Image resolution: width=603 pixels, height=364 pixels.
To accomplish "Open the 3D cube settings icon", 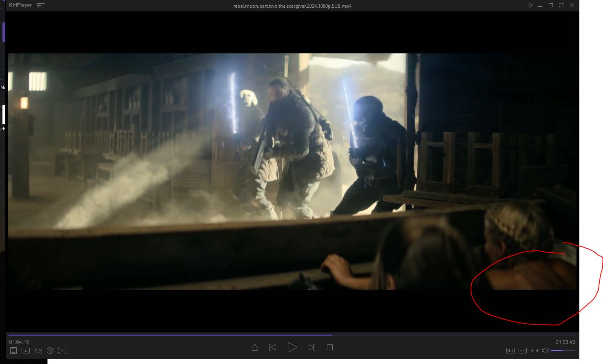I will [x=50, y=351].
